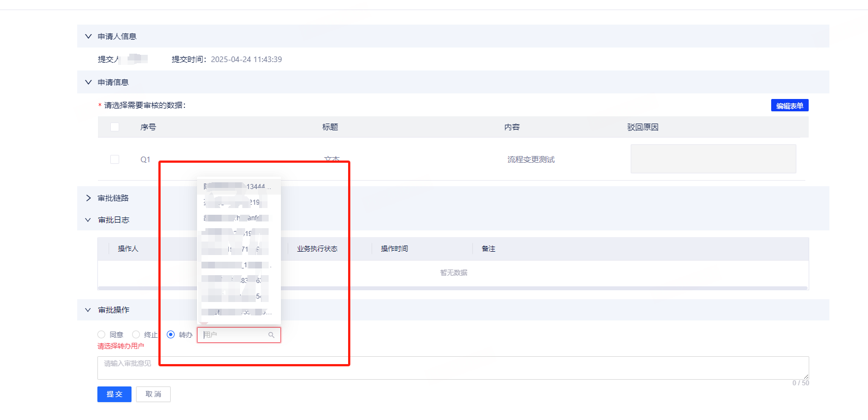868x420 pixels.
Task: Click the 驳回原因 text box for Q1
Action: click(713, 159)
